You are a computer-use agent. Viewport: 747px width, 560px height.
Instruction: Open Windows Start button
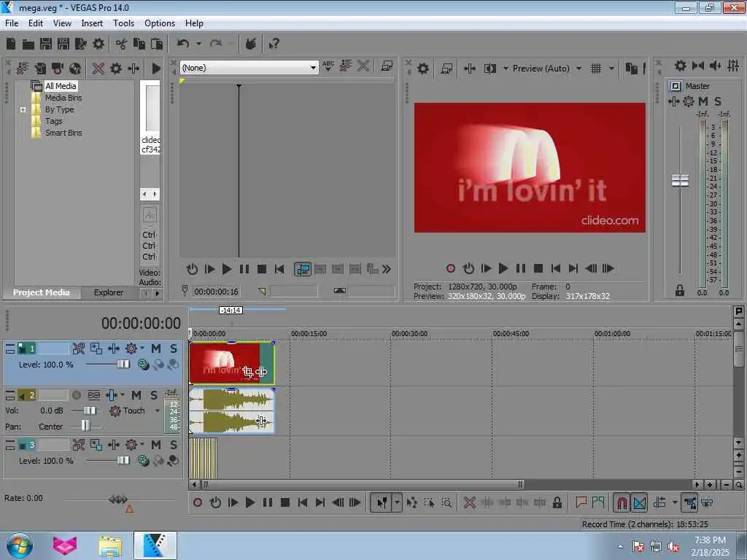[20, 545]
